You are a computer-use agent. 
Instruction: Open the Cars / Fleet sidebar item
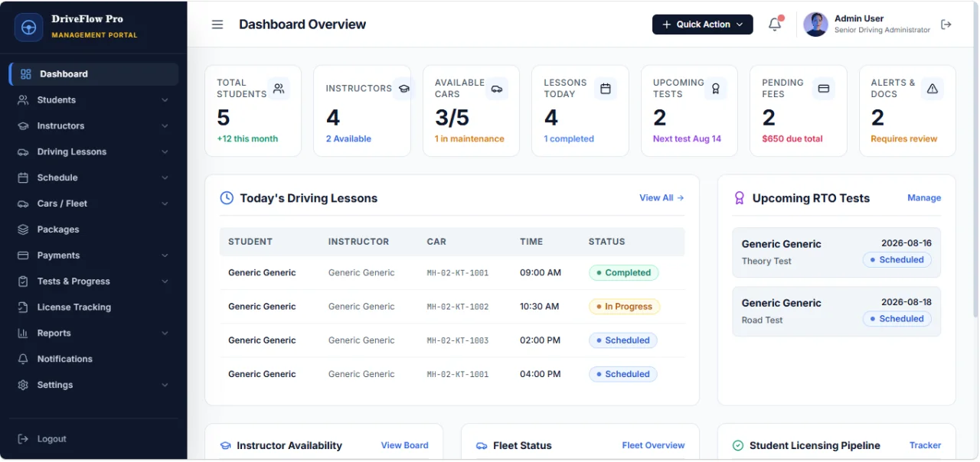pyautogui.click(x=93, y=204)
